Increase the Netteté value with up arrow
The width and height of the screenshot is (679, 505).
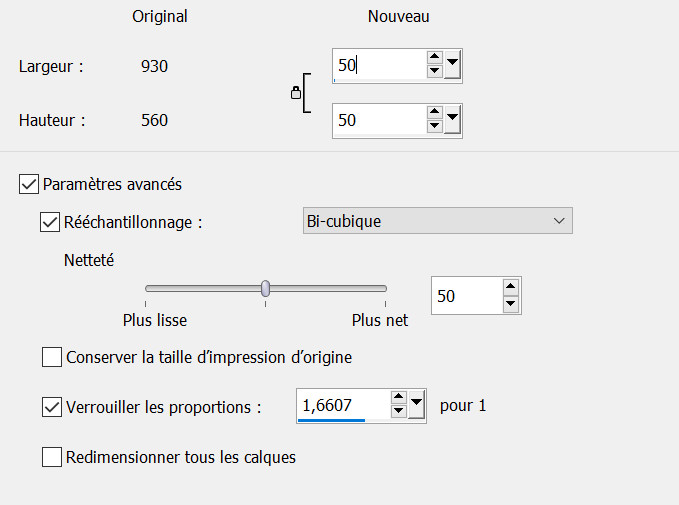pyautogui.click(x=511, y=289)
